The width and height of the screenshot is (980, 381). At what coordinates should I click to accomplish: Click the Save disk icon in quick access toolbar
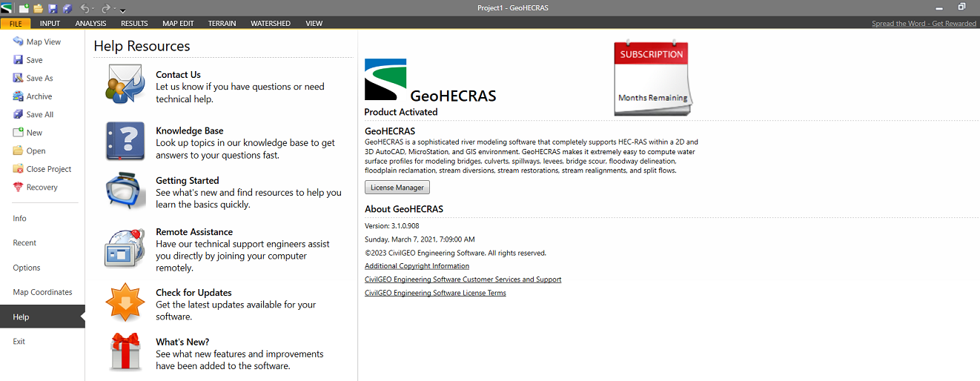pyautogui.click(x=53, y=8)
